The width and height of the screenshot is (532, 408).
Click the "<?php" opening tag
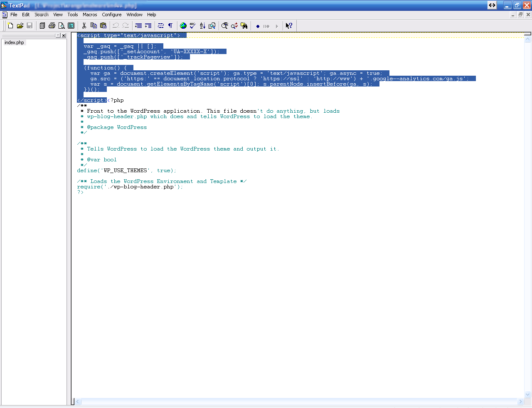click(x=116, y=100)
